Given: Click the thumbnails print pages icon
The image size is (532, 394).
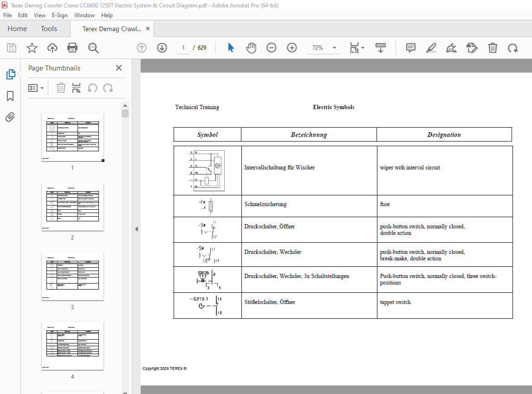Looking at the screenshot, I should [x=76, y=88].
